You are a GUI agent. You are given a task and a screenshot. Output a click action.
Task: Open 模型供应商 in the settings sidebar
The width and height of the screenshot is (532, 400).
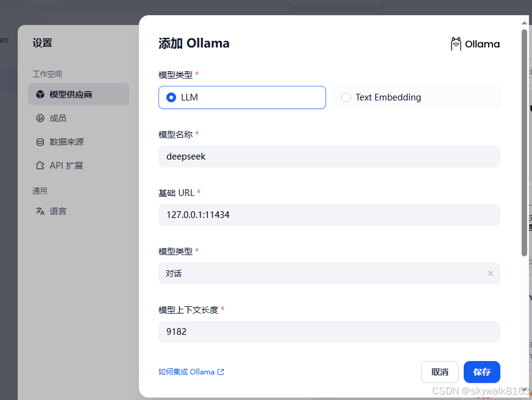(79, 94)
